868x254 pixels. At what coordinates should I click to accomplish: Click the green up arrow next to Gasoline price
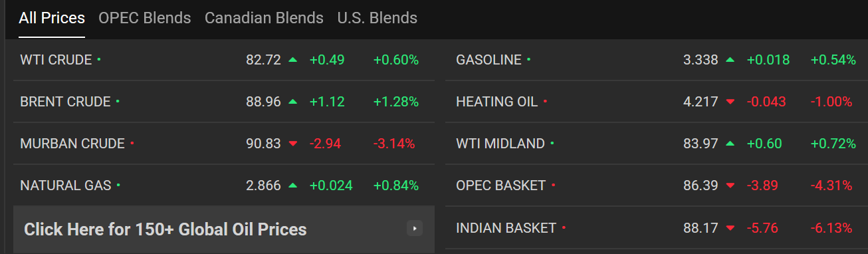point(730,60)
